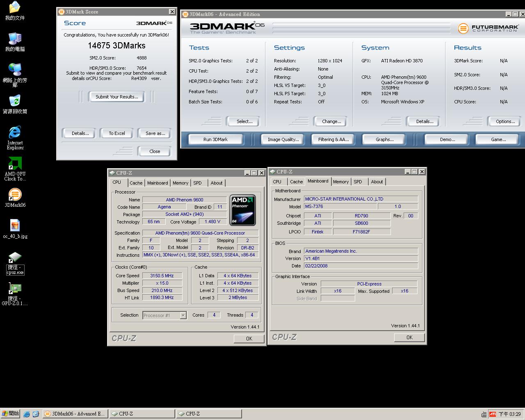Open My Computer desktop icon
The width and height of the screenshot is (525, 420).
(15, 42)
